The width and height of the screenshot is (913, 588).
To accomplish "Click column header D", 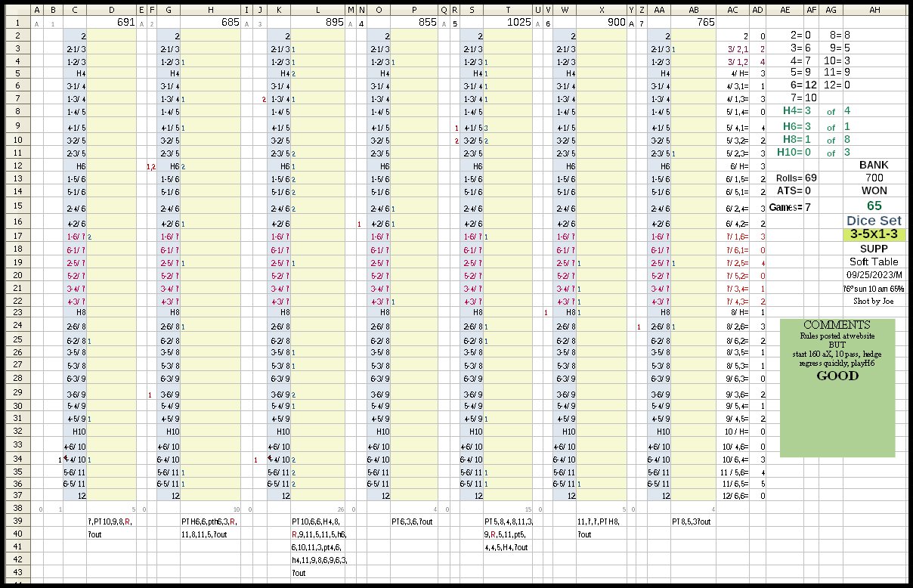I will coord(112,9).
